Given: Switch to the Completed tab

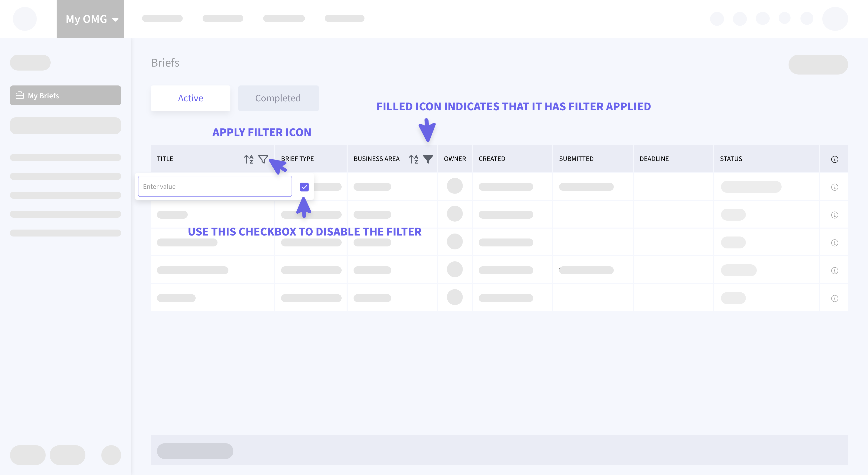Looking at the screenshot, I should click(278, 98).
